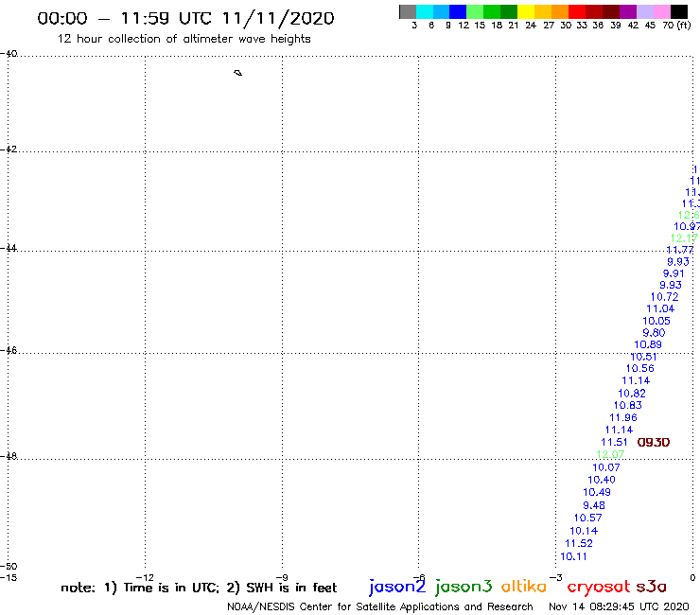Click the 0930 time marker
This screenshot has height=615, width=700.
(653, 442)
